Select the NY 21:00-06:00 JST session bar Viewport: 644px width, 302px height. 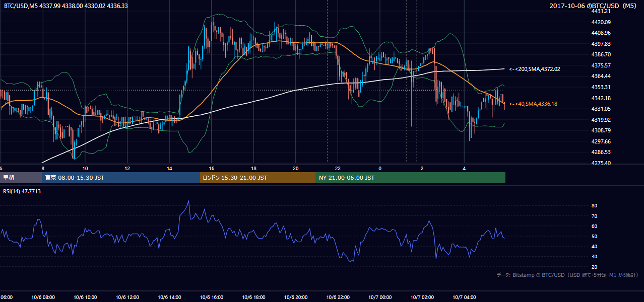pos(411,178)
